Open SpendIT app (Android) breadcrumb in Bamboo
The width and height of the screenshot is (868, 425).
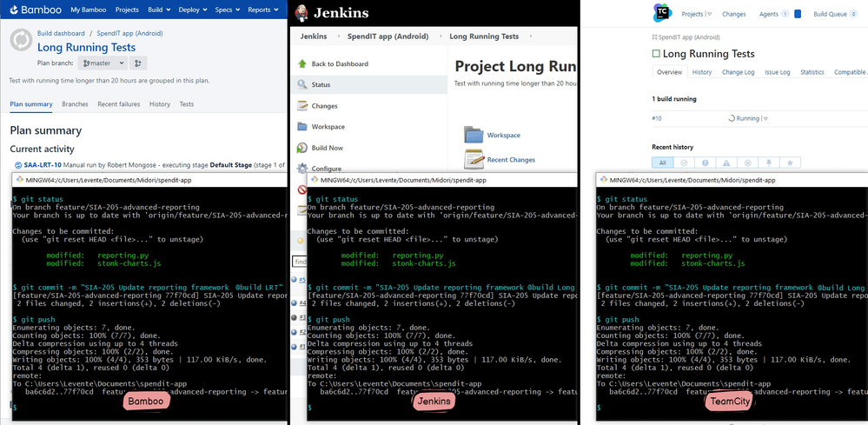click(x=129, y=33)
